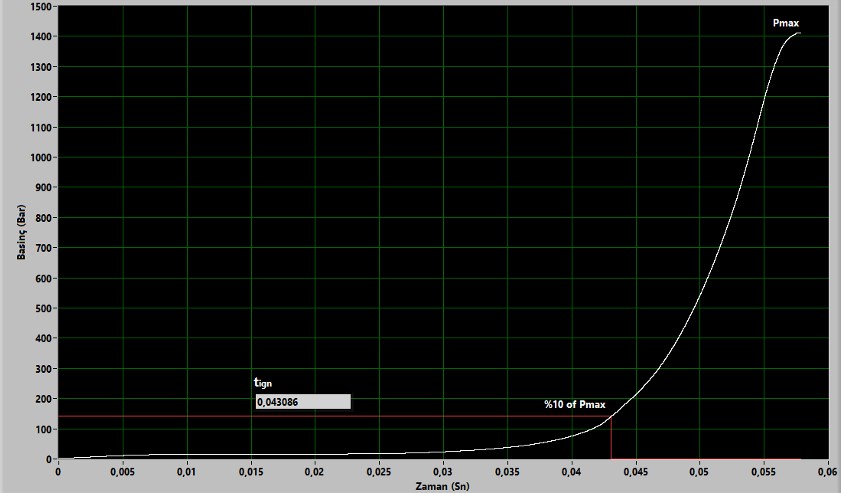
Task: Click the 'Basınç (Bar)' y-axis title
Action: 21,231
